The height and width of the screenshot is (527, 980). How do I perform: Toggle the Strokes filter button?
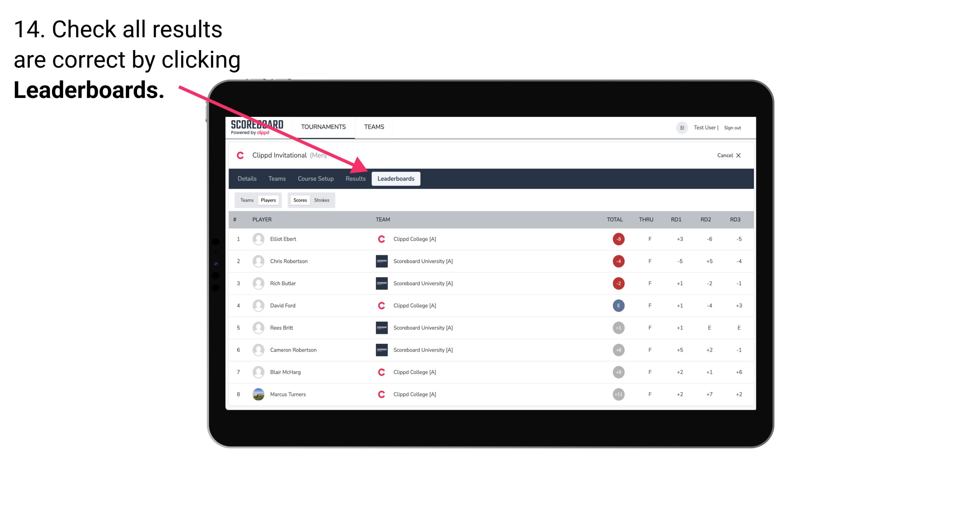[321, 200]
